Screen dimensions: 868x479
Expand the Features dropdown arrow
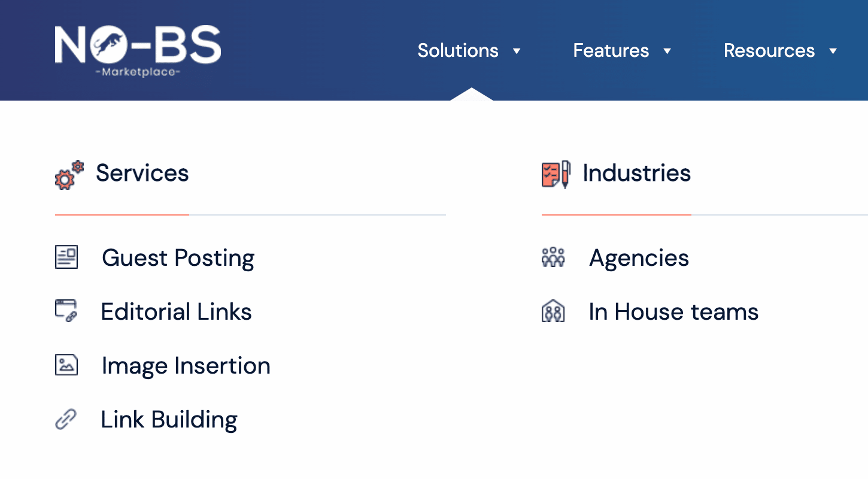coord(667,51)
